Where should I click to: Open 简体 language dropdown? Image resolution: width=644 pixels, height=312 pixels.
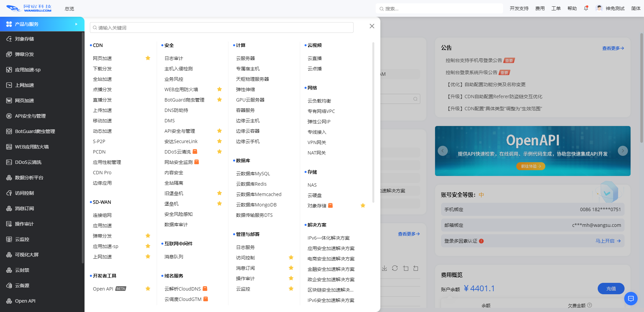(x=636, y=8)
